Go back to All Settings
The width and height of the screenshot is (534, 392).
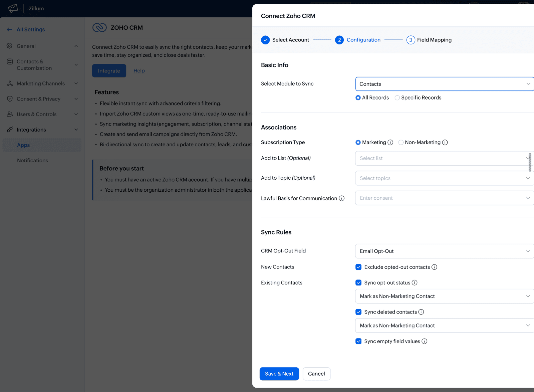tap(31, 29)
